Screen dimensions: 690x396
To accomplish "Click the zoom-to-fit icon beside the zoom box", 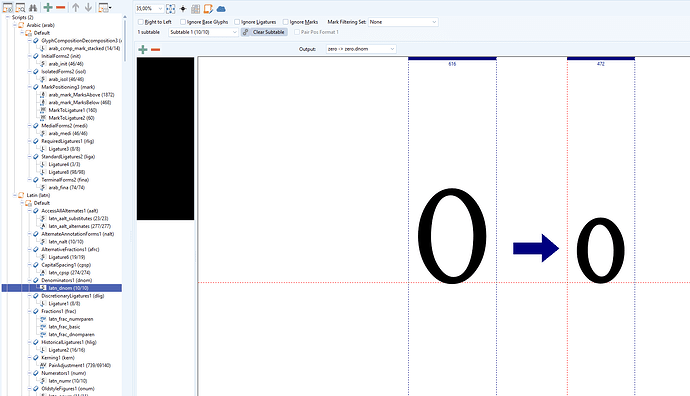I will 171,8.
